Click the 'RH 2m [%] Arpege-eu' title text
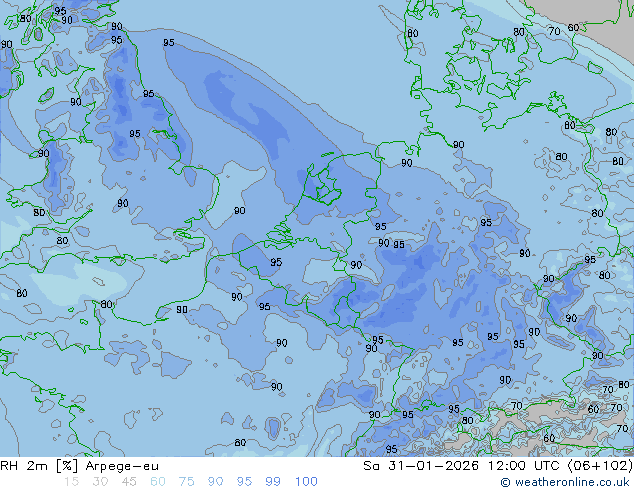This screenshot has height=490, width=634. coord(79,466)
